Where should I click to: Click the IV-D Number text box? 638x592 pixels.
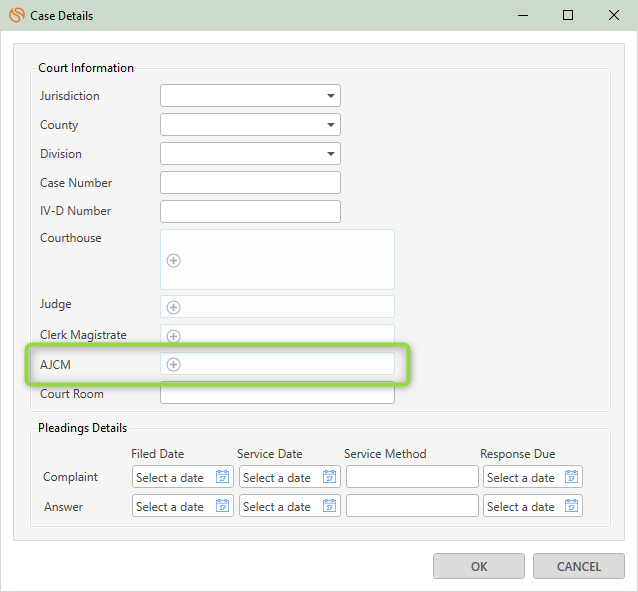(250, 212)
